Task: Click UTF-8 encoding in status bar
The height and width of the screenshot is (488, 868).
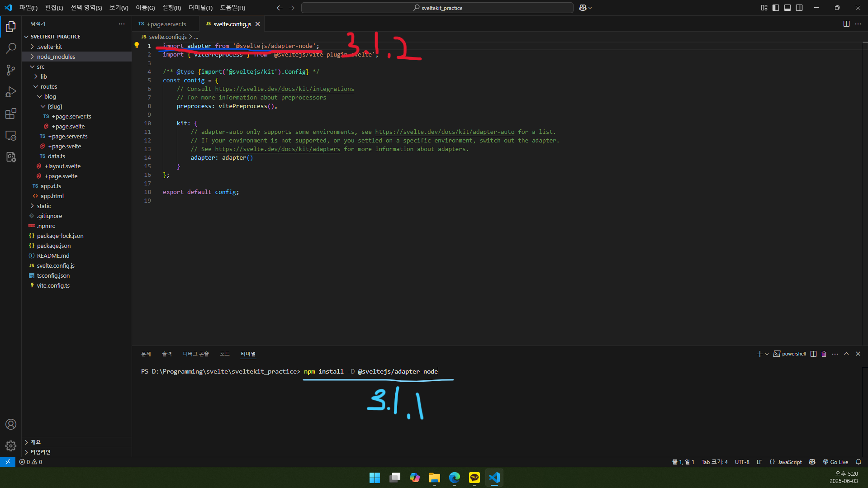Action: (x=742, y=462)
